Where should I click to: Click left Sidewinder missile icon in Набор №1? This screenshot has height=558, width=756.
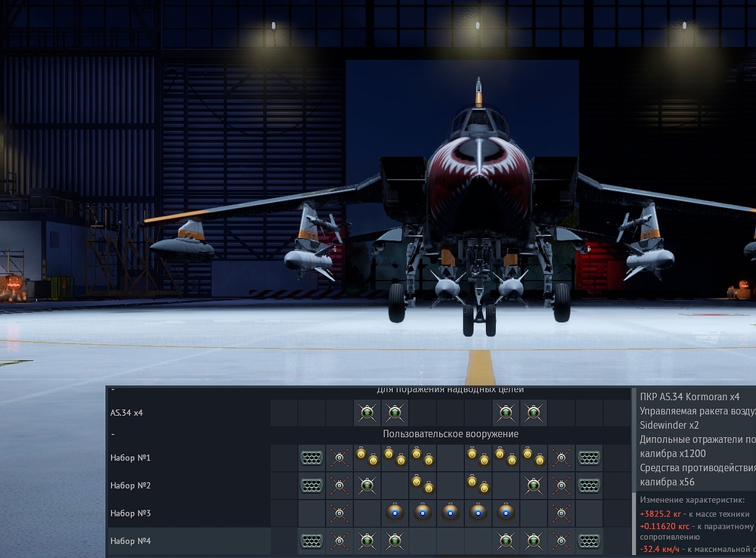click(339, 457)
